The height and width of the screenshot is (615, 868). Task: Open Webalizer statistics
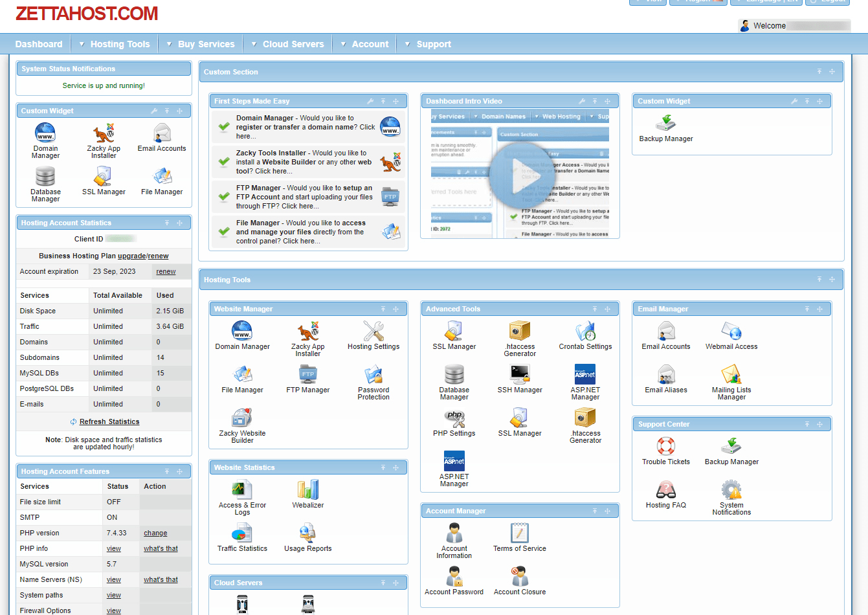pyautogui.click(x=308, y=495)
